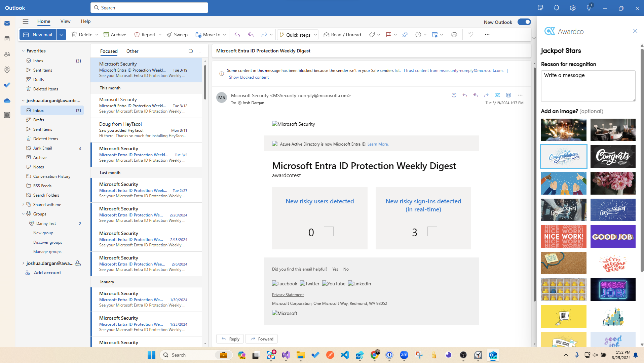Click the Reason for recognition message field
Image resolution: width=644 pixels, height=363 pixels.
588,86
